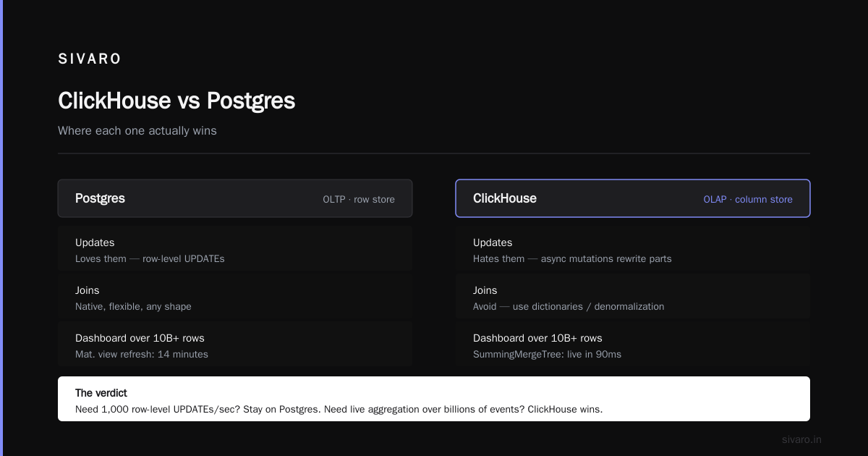Click the 'OLTP · row store' label
The height and width of the screenshot is (456, 868).
pos(359,199)
